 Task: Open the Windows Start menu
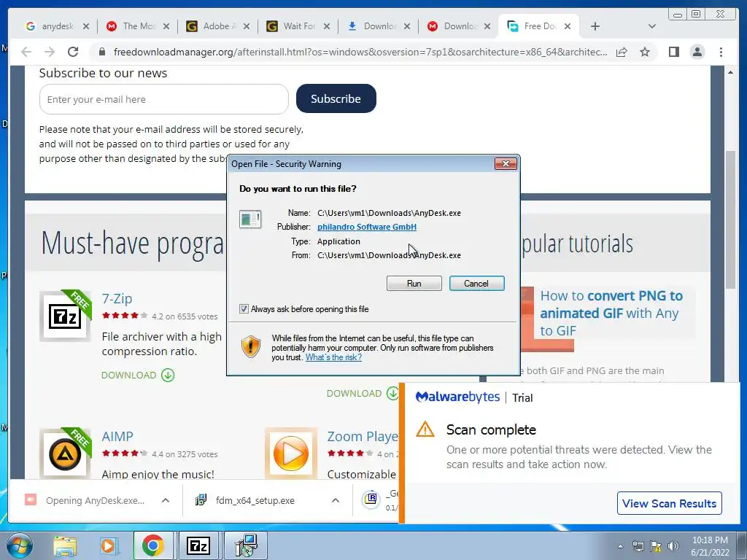pyautogui.click(x=20, y=545)
